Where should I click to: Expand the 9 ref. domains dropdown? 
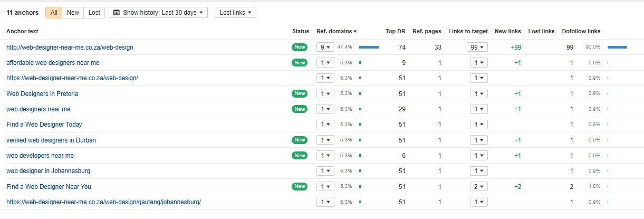click(325, 47)
